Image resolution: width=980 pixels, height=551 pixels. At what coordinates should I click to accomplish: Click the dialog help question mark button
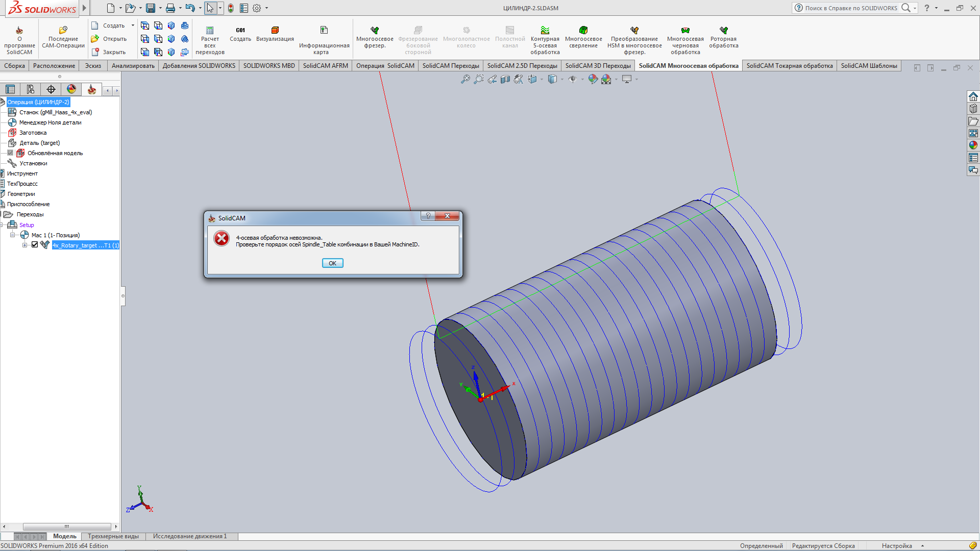pyautogui.click(x=428, y=216)
